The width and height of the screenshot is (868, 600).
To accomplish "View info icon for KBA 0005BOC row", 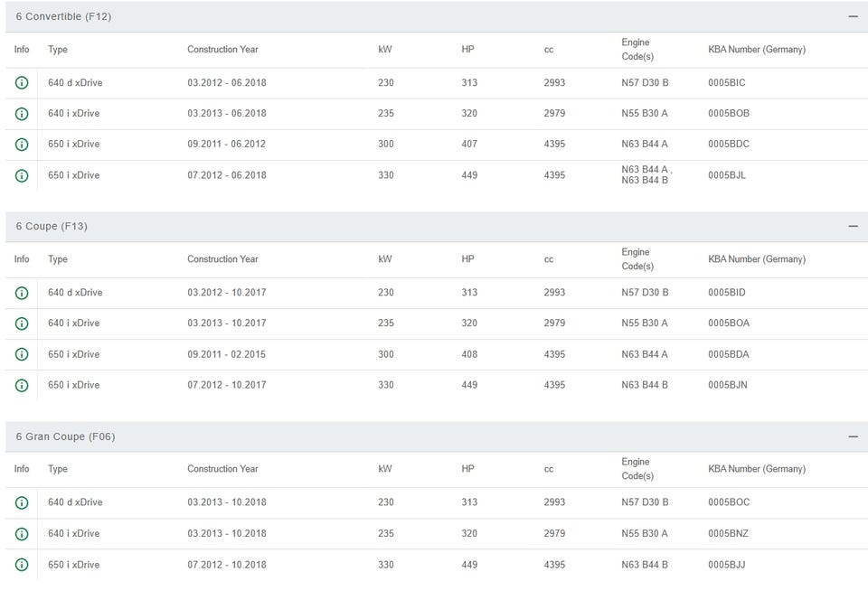I will 22,502.
